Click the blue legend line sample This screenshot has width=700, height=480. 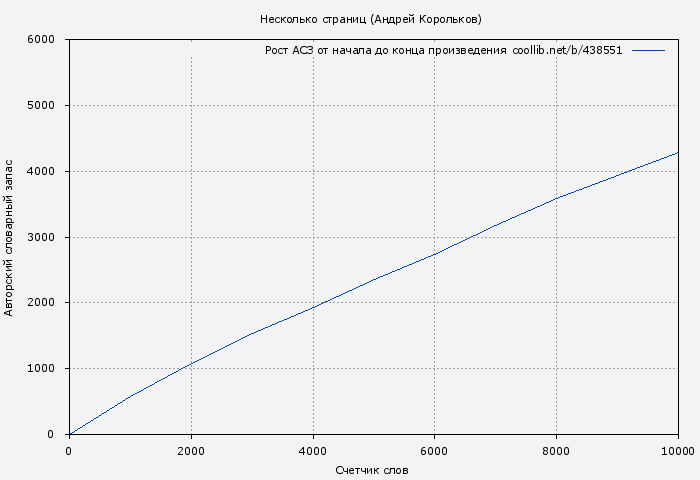(648, 50)
